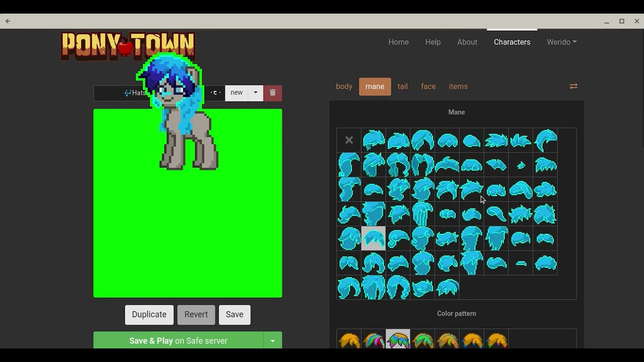Select the tiny flat dash-shaped mane

521,263
